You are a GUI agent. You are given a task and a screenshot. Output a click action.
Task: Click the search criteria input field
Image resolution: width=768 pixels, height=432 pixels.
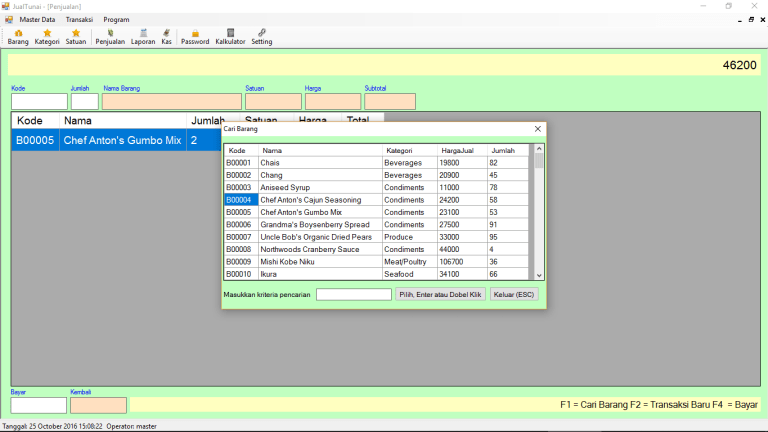point(354,294)
